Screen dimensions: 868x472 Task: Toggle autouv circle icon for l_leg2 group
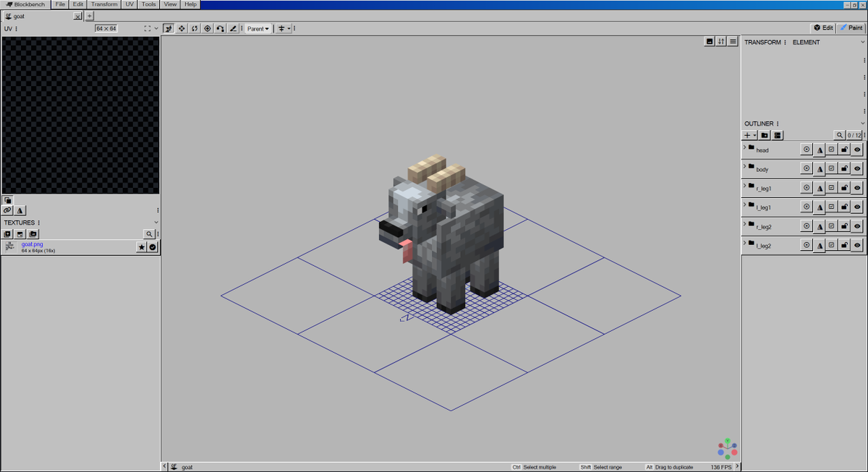[x=807, y=246]
